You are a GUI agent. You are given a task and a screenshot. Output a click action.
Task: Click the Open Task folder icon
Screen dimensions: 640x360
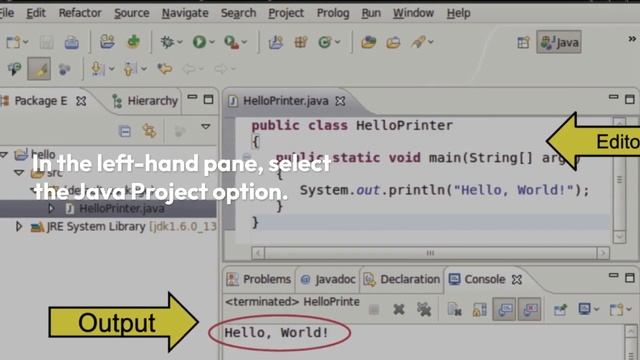(x=393, y=42)
